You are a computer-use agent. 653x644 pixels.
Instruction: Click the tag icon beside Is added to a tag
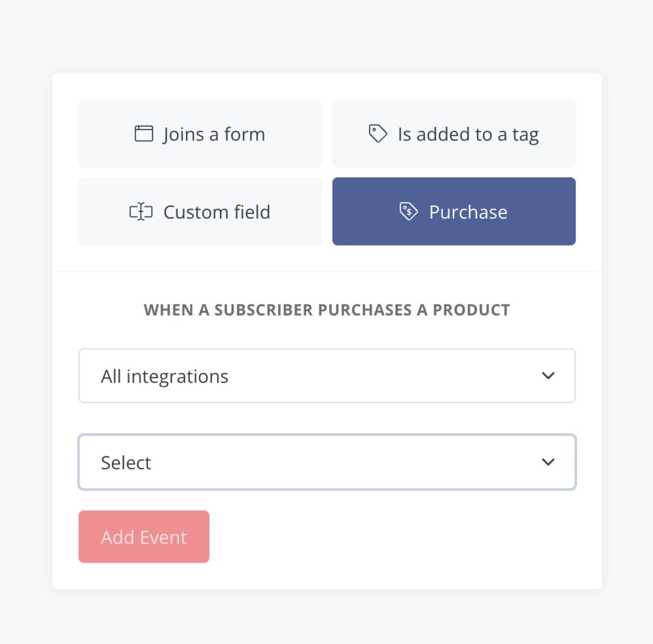pyautogui.click(x=377, y=133)
